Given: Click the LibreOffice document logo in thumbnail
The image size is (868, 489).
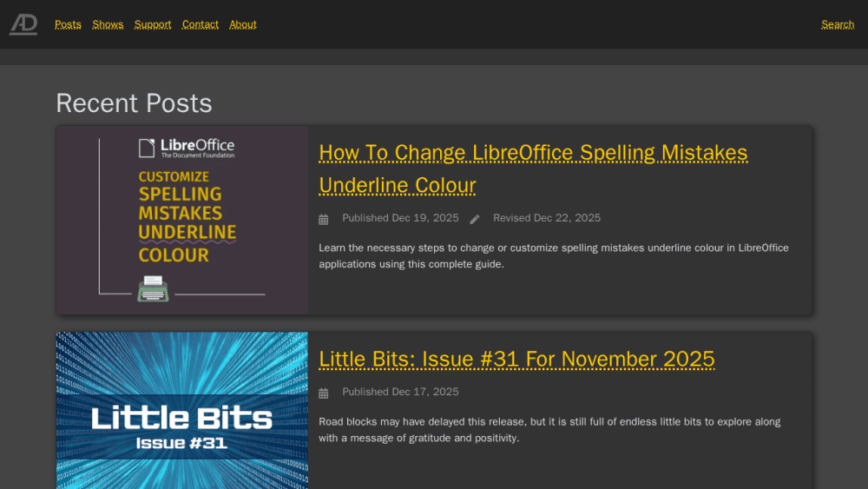Looking at the screenshot, I should (147, 148).
